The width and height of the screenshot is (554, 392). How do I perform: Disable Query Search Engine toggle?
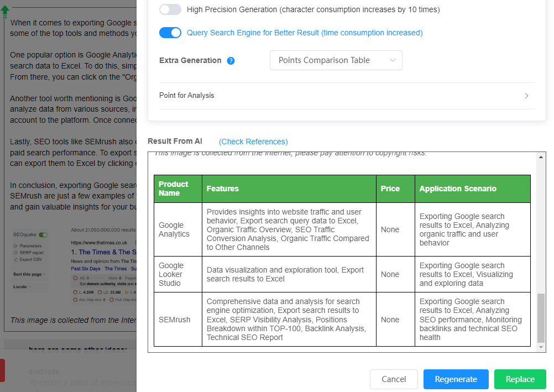point(170,33)
